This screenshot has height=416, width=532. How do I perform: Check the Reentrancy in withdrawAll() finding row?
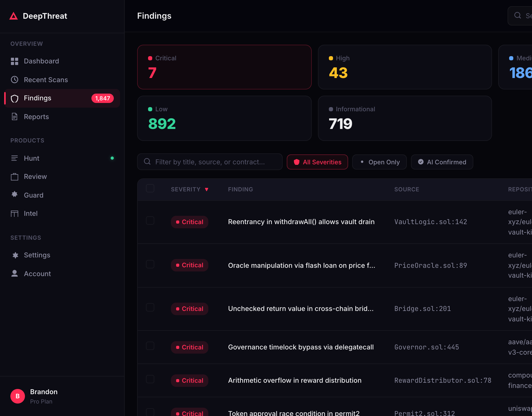click(x=150, y=221)
